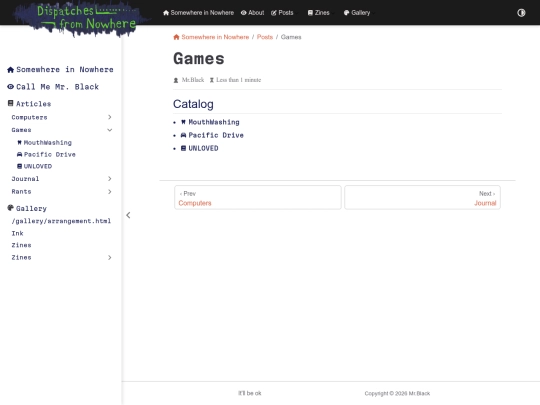Click the home icon in top navbar
The height and width of the screenshot is (405, 540).
(x=166, y=13)
